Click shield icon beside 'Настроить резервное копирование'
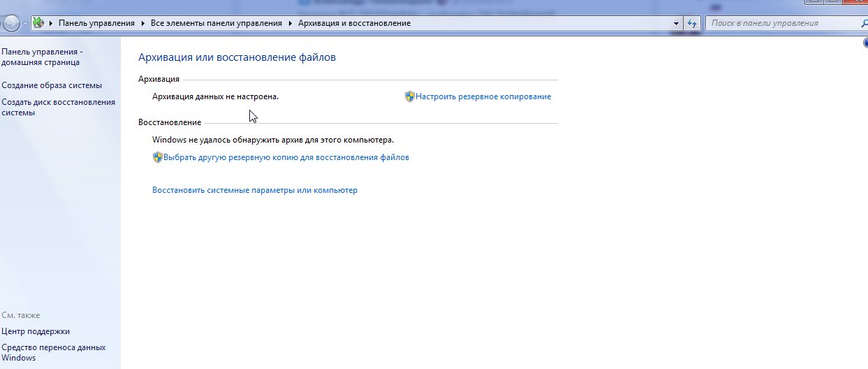This screenshot has height=369, width=868. click(410, 96)
